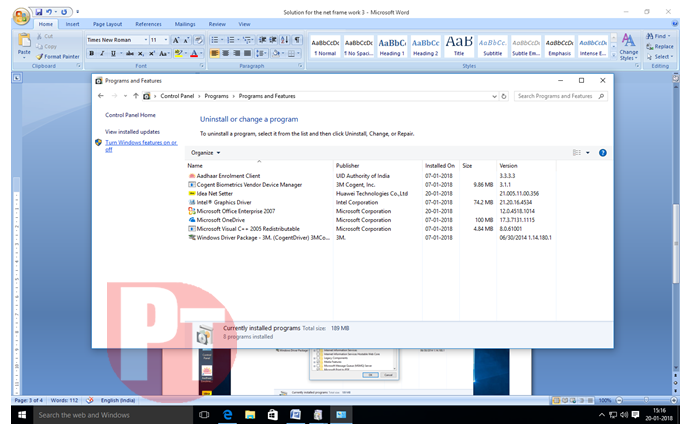Screen dimensions: 690x431
Task: Open the Line Spacing dropdown
Action: pos(261,53)
